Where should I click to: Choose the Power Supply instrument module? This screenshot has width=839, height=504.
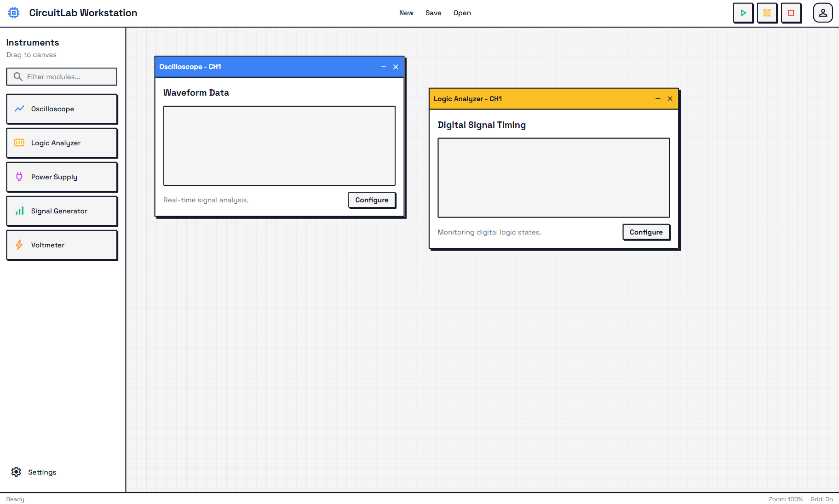point(62,177)
